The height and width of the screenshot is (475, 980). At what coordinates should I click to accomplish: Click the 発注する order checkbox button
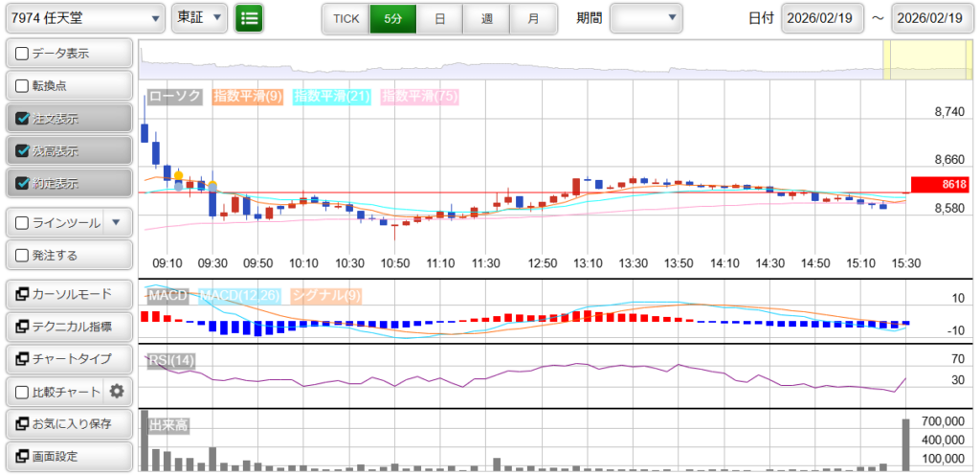23,256
